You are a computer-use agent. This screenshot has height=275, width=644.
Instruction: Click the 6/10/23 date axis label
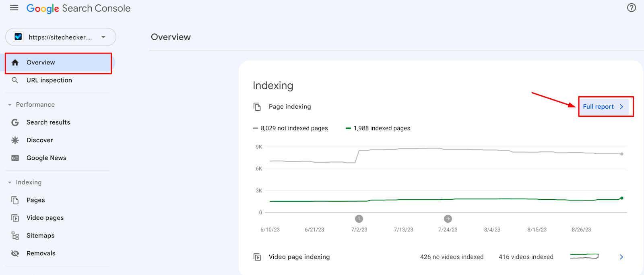270,230
